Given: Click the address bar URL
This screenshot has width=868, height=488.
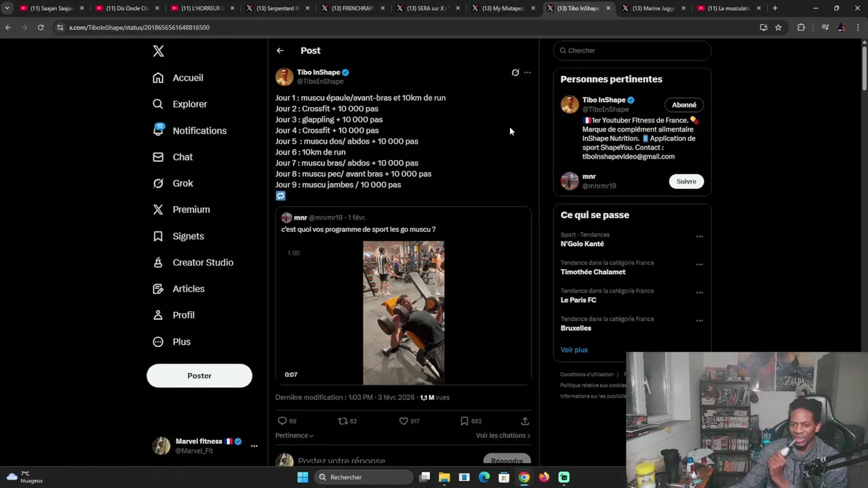Looking at the screenshot, I should [x=139, y=28].
